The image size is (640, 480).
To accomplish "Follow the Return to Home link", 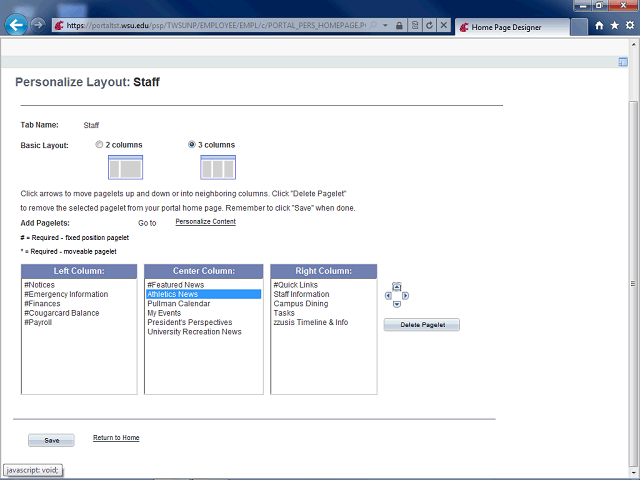I will (116, 438).
